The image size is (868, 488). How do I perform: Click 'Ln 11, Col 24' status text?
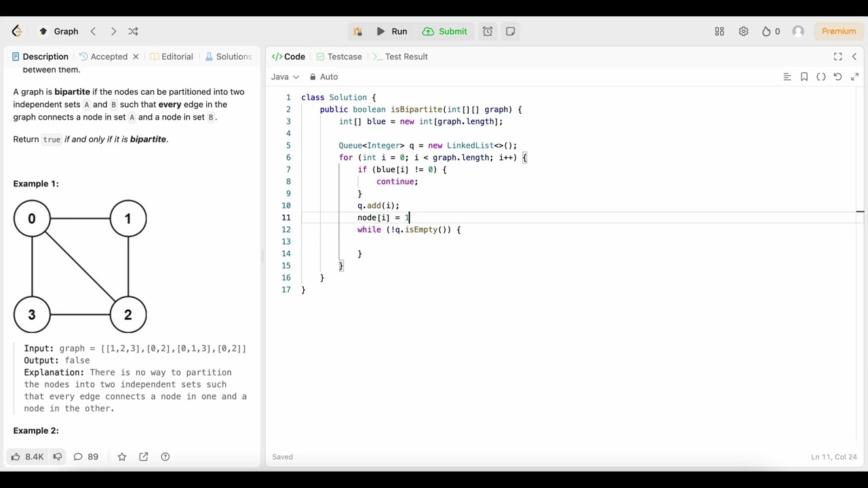[x=833, y=457]
